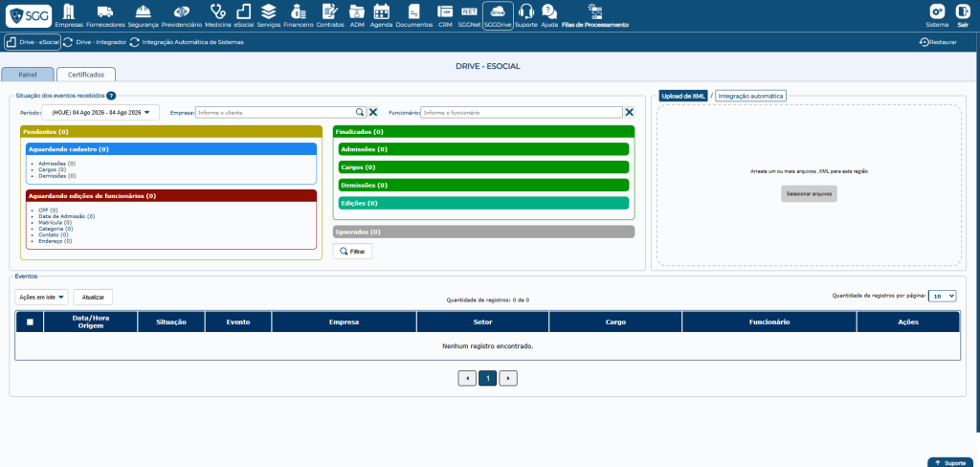Clear the Empresa field with X icon
The width and height of the screenshot is (980, 467).
373,112
